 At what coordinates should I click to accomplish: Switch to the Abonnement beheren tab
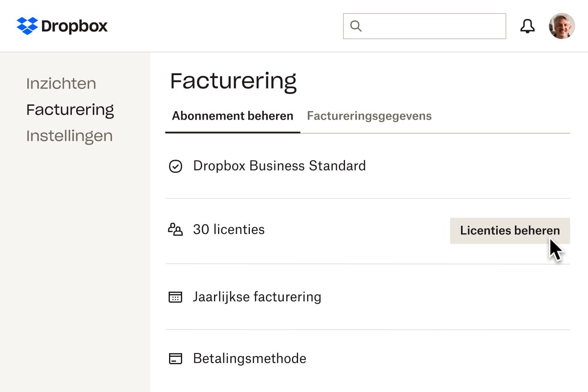pos(233,116)
